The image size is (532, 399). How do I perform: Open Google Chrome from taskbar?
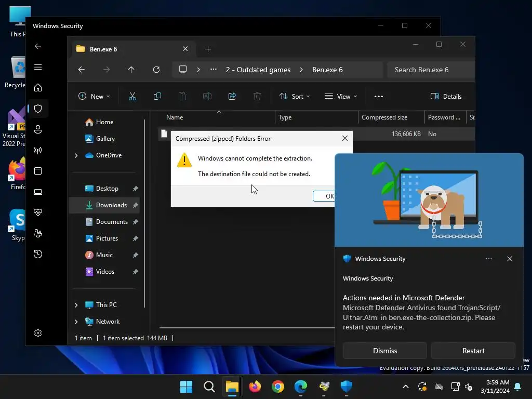coord(278,387)
